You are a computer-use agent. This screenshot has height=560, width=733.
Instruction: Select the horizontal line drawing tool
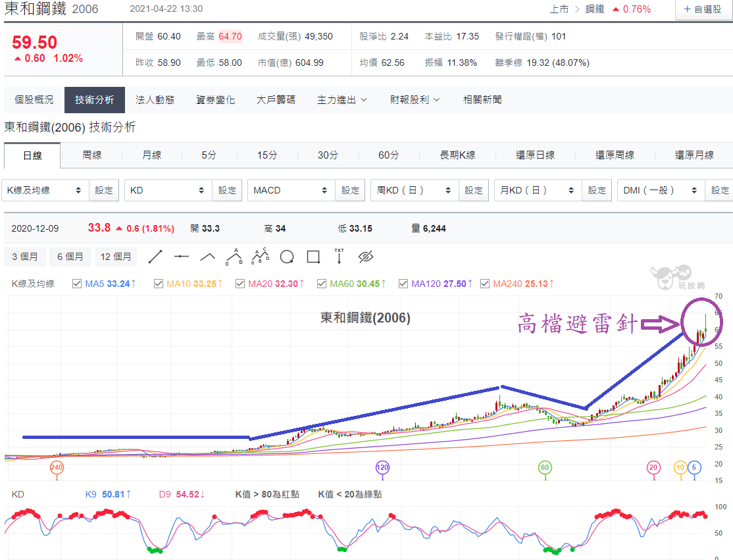182,257
